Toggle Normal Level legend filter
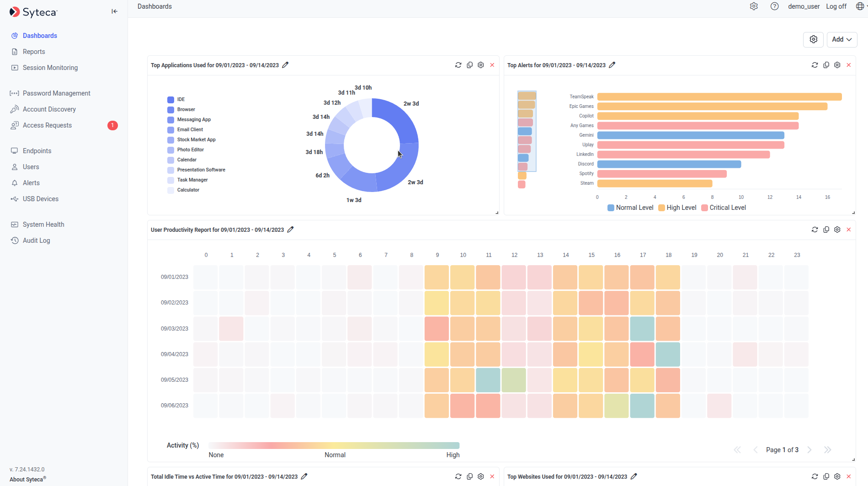Viewport: 868px width, 486px height. point(630,208)
